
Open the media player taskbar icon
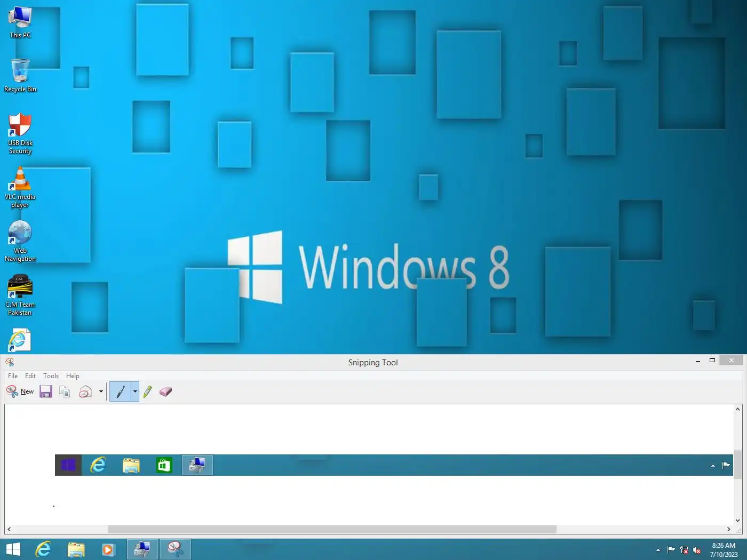click(x=108, y=549)
